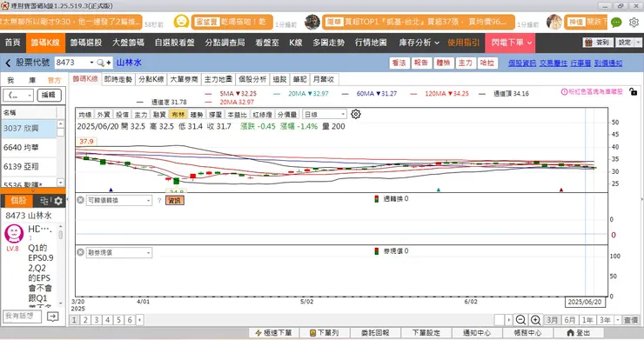
Task: Go to chart page 3
Action: (x=97, y=319)
